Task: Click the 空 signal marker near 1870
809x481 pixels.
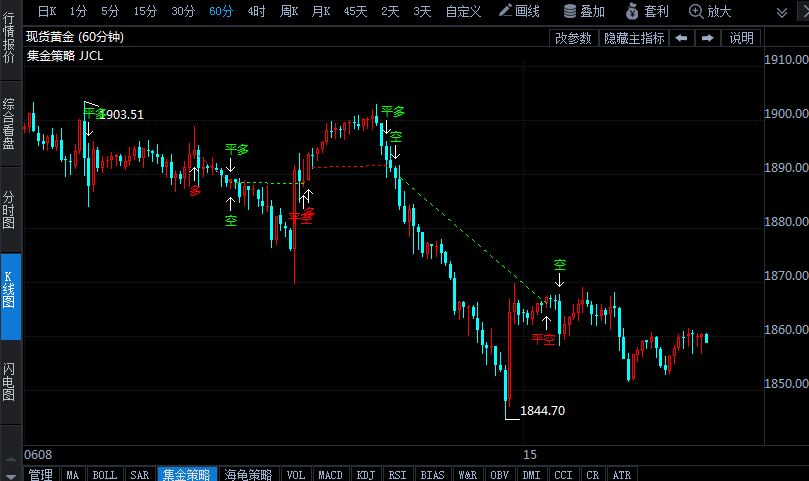Action: [560, 265]
